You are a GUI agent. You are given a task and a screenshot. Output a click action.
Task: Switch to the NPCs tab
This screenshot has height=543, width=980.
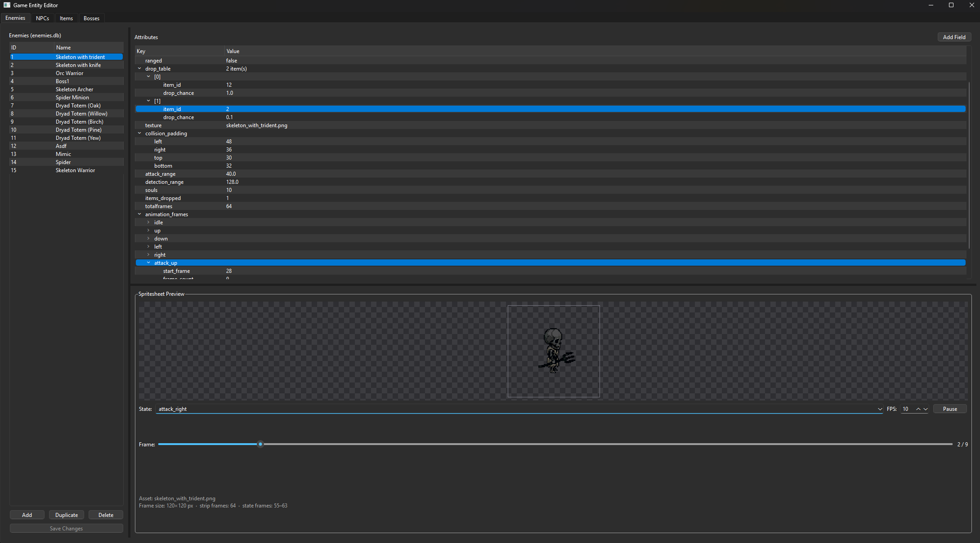(x=42, y=18)
